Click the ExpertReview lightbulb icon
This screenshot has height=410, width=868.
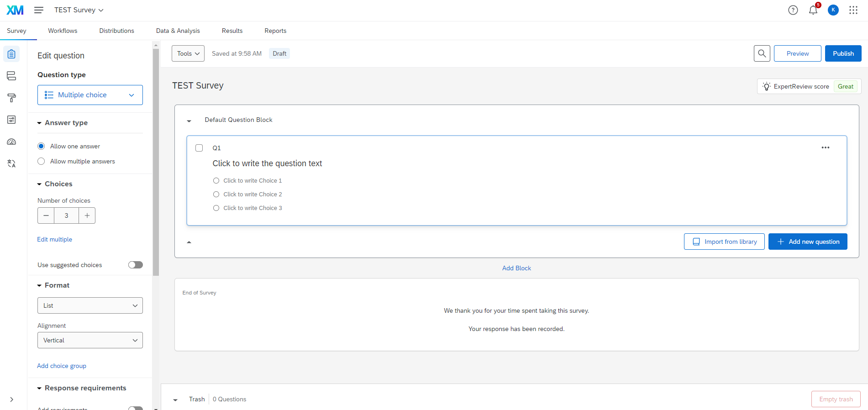(x=767, y=86)
